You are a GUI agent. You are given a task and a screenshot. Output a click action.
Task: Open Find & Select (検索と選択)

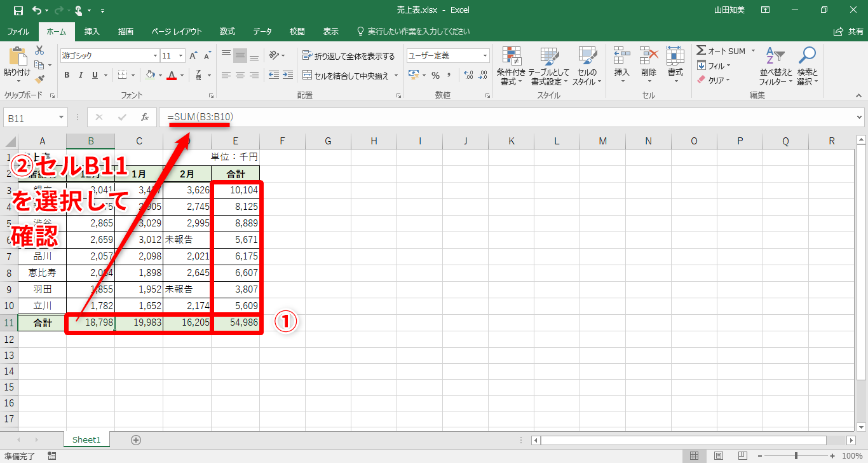coord(807,66)
